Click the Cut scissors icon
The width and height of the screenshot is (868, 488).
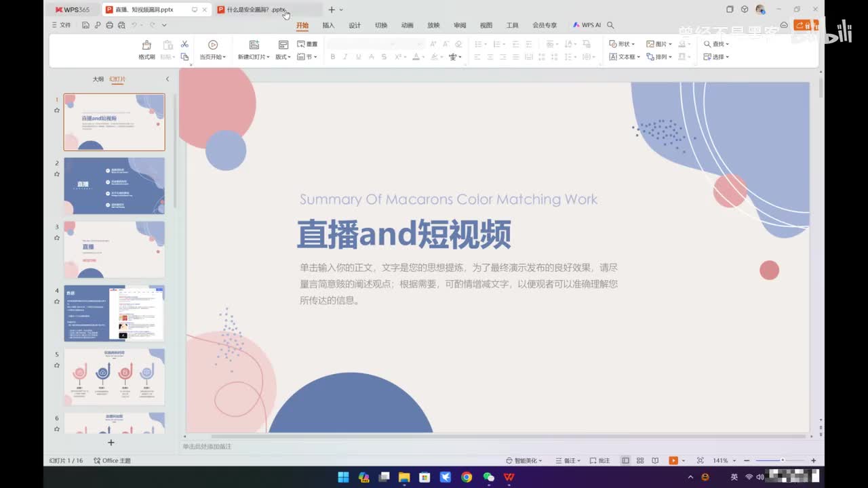tap(184, 44)
